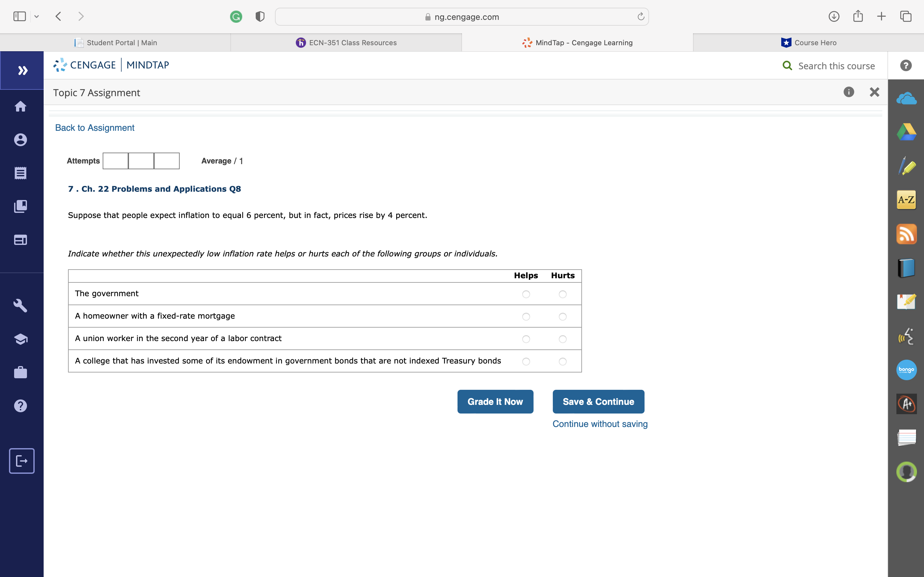This screenshot has width=924, height=577.
Task: Open the OneDrive app in the right sidebar
Action: [906, 98]
